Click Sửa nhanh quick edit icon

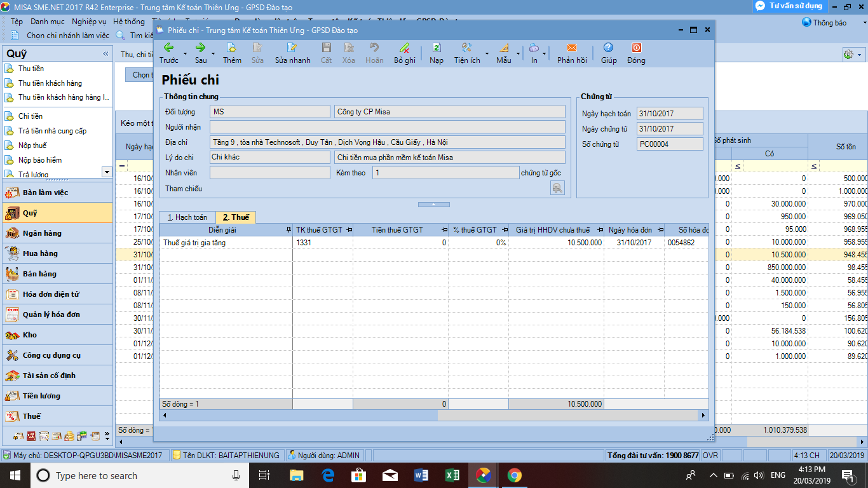point(292,48)
